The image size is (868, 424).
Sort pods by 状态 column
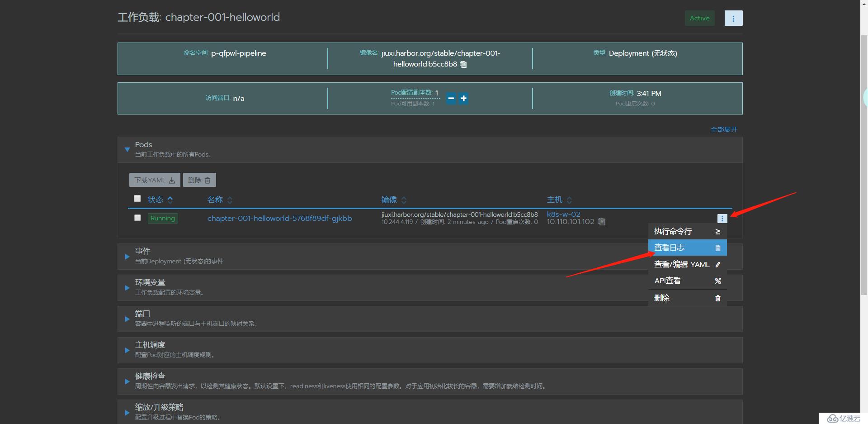(160, 200)
